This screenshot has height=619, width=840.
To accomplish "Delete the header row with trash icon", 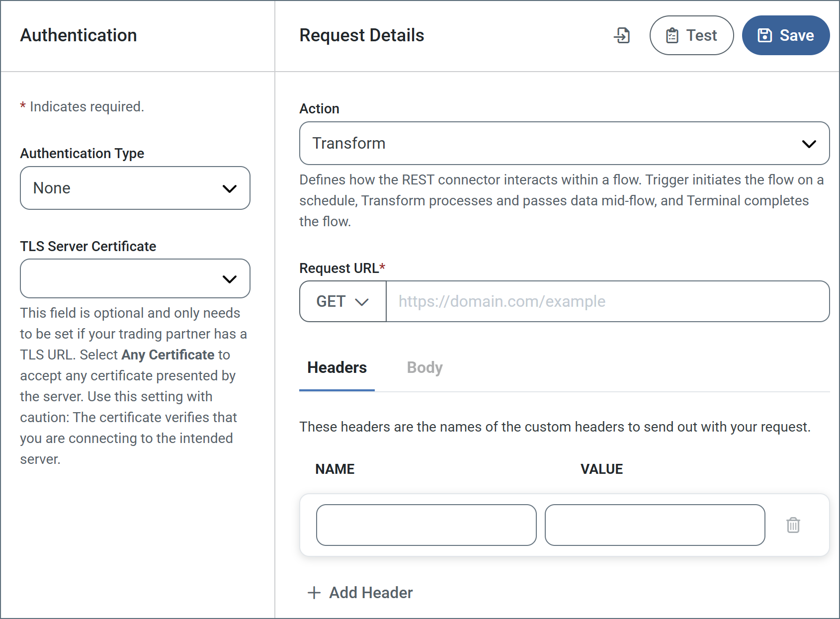I will (x=793, y=525).
